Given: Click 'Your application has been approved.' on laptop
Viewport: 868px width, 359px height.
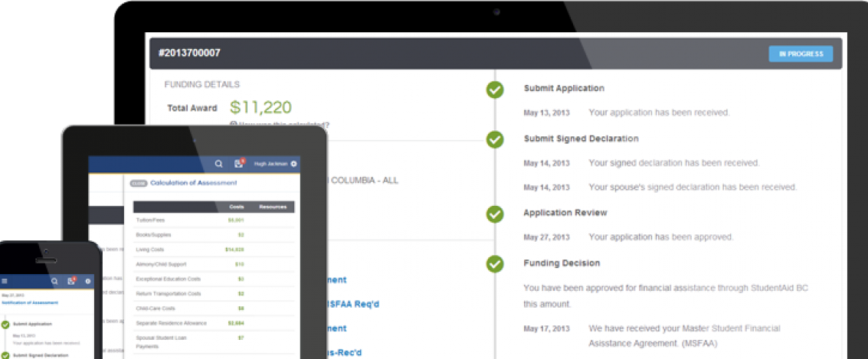Looking at the screenshot, I should point(661,237).
